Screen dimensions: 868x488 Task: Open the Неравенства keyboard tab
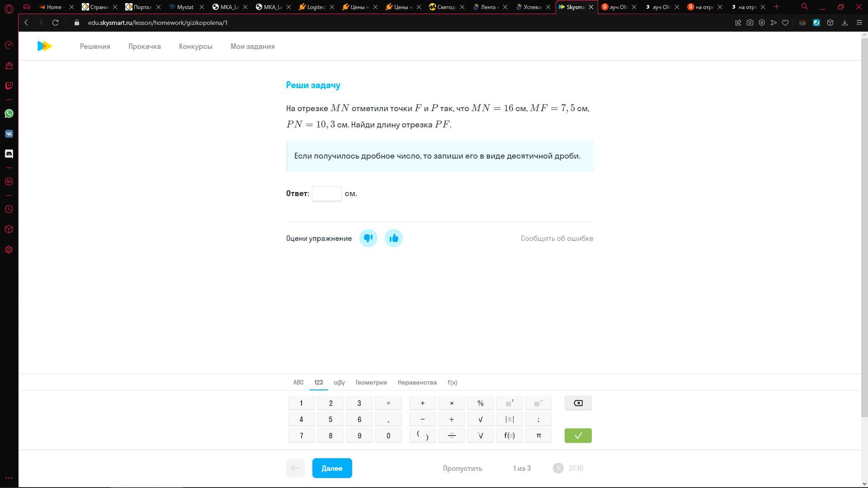tap(417, 382)
